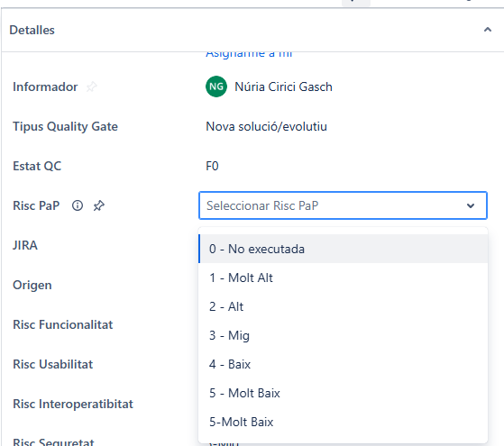Select the 5-Molt Baix duplicate option
This screenshot has width=504, height=446.
tap(343, 422)
